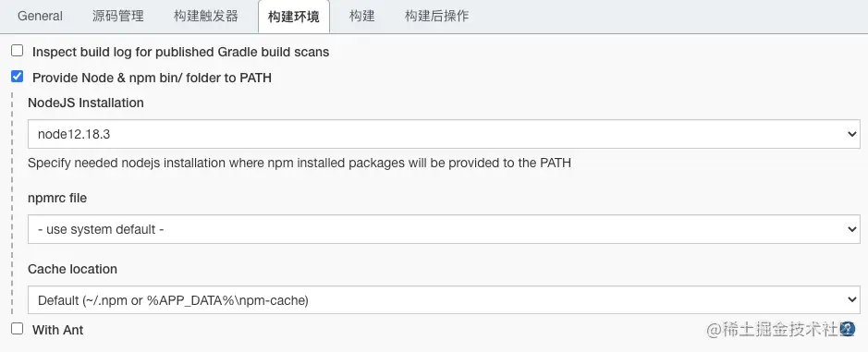Screen dimensions: 868x352
Task: Expand the Default npm-cache location dropdown
Action: tap(444, 300)
